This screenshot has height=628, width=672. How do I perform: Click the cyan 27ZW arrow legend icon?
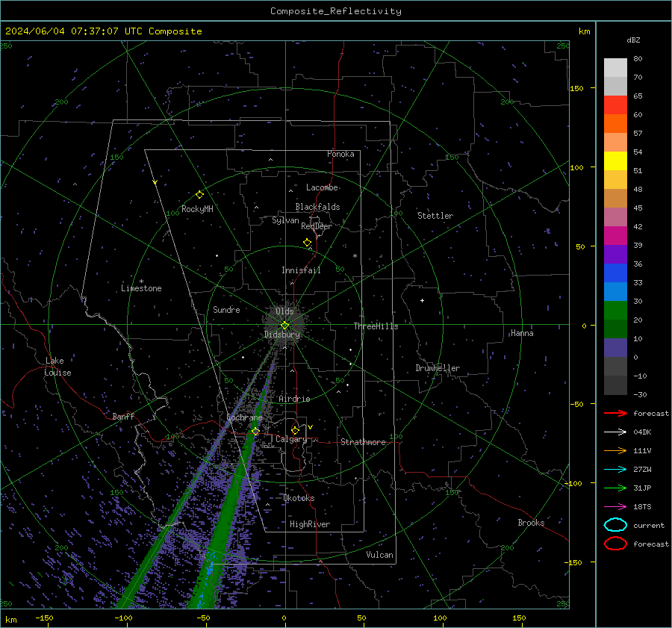coord(615,470)
